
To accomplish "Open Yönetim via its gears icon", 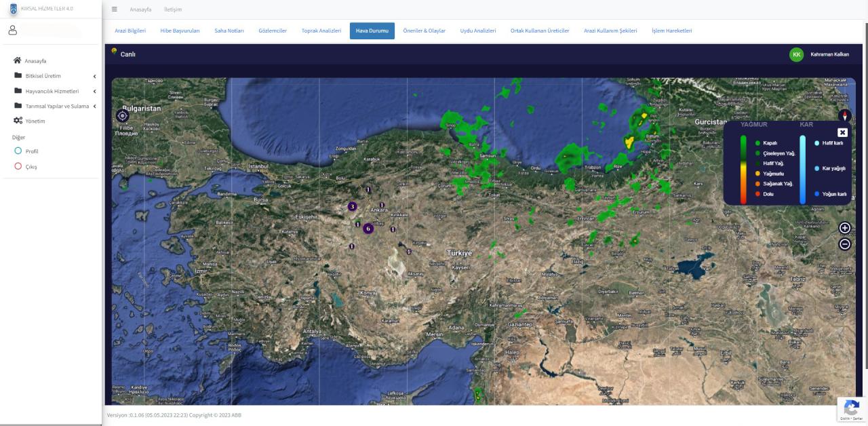I will pyautogui.click(x=18, y=121).
